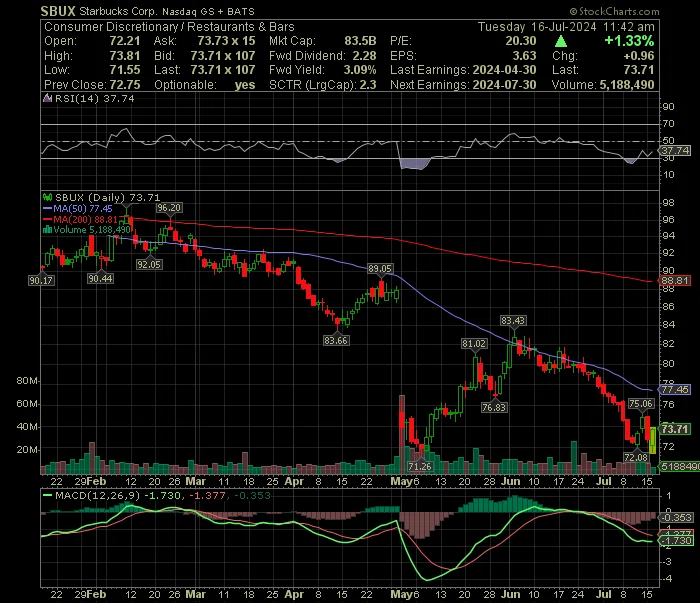Click the SBUX ticker symbol title

[58, 11]
